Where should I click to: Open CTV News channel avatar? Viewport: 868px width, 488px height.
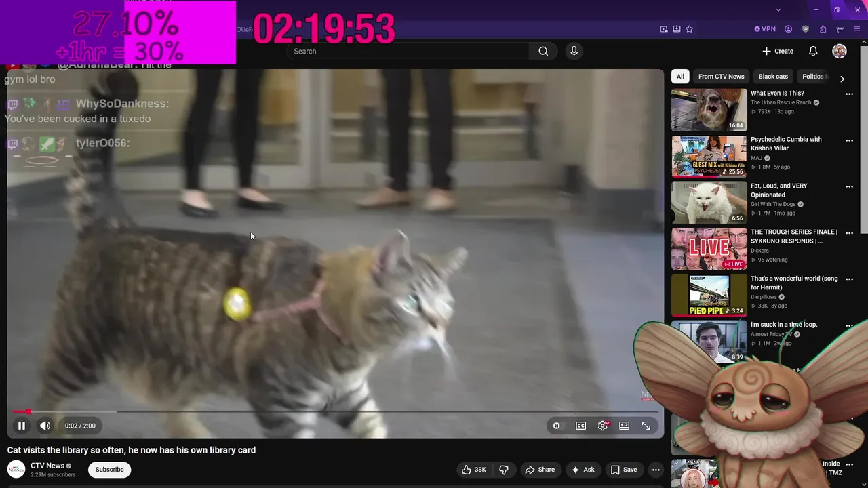pyautogui.click(x=16, y=470)
